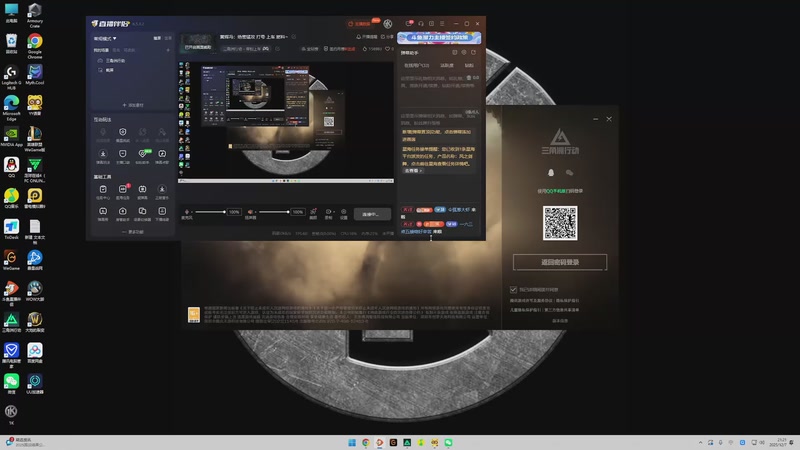Click the login QR code
The width and height of the screenshot is (800, 450).
[x=560, y=223]
